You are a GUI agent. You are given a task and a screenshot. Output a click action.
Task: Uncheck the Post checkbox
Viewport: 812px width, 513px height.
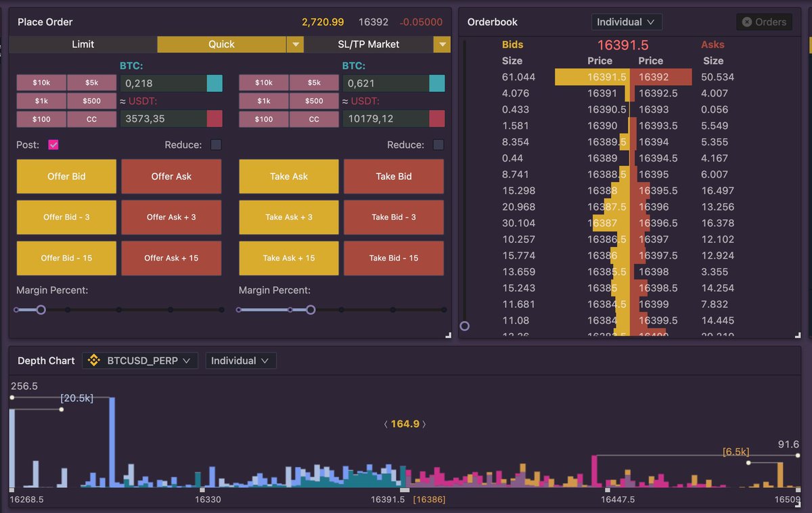point(53,145)
